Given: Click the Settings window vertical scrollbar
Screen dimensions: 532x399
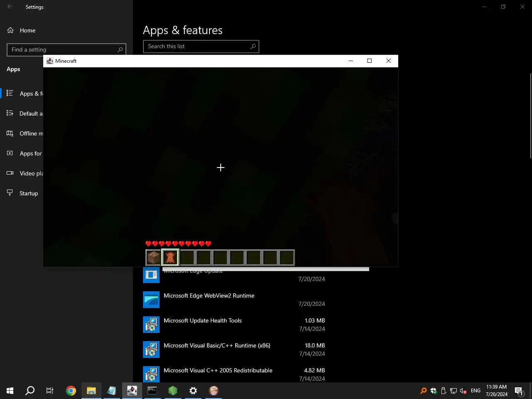Looking at the screenshot, I should [530, 116].
